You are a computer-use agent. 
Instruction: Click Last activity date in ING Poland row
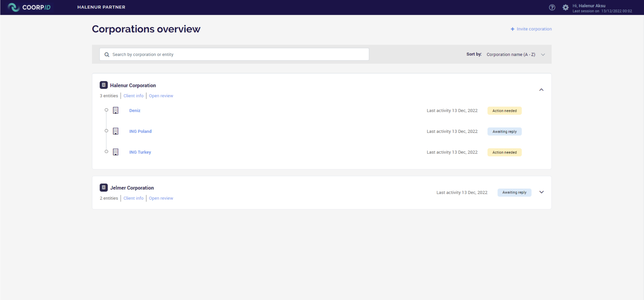[x=452, y=131]
